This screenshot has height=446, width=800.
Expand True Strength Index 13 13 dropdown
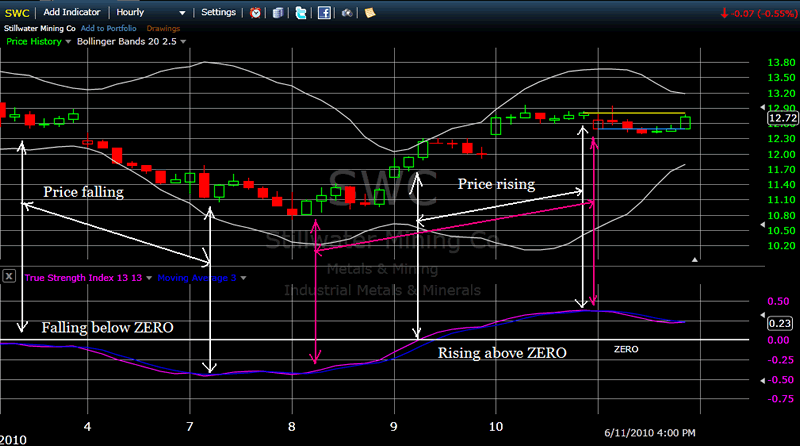(149, 278)
